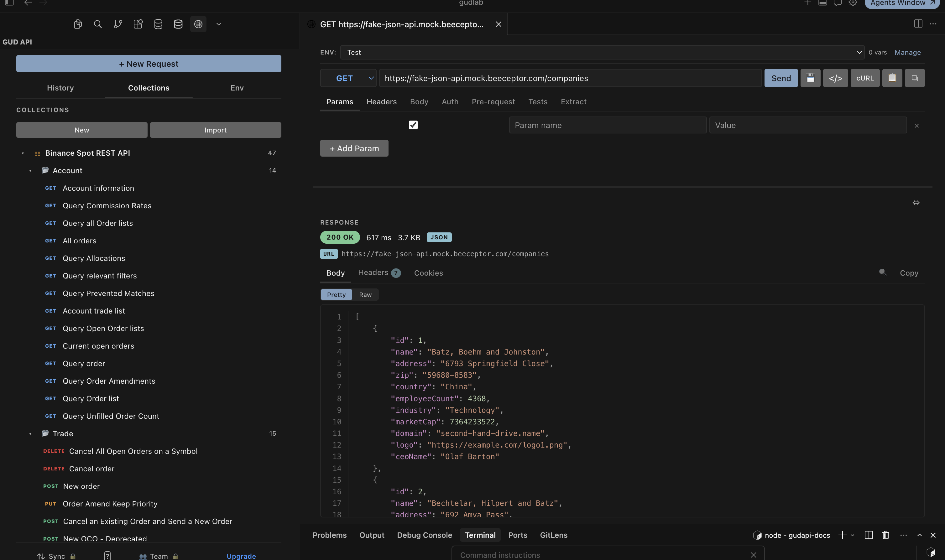
Task: Copy the response body
Action: coord(909,273)
